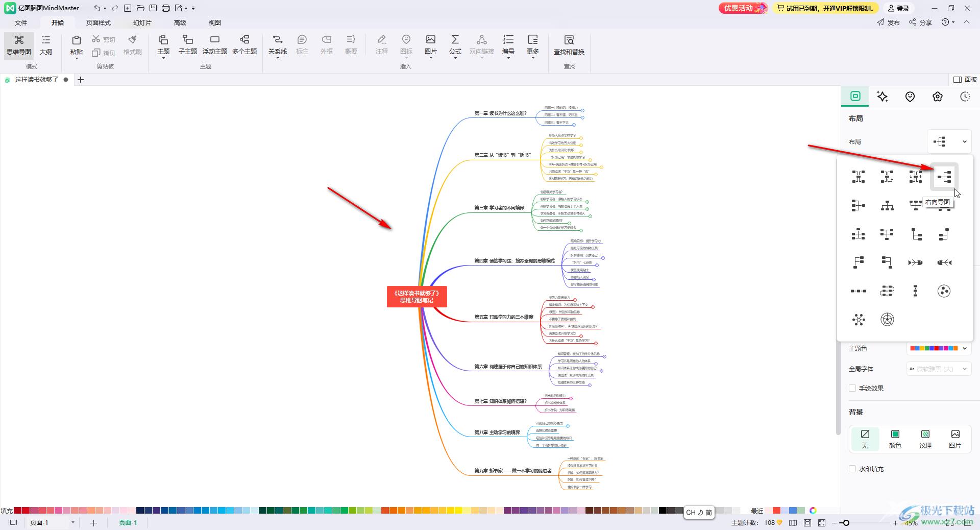This screenshot has height=530, width=980.
Task: Open Find and Replace (查找和替换)
Action: click(x=569, y=45)
